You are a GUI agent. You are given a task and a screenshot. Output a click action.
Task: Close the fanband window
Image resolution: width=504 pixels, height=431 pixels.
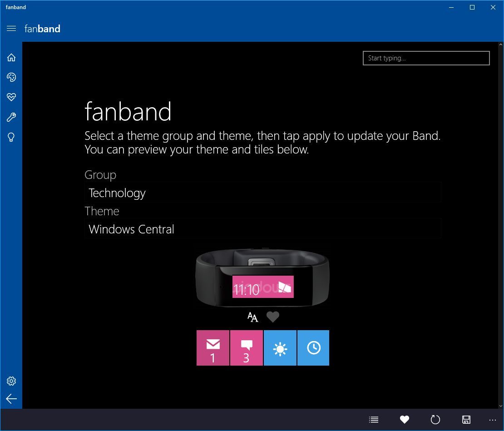point(493,7)
